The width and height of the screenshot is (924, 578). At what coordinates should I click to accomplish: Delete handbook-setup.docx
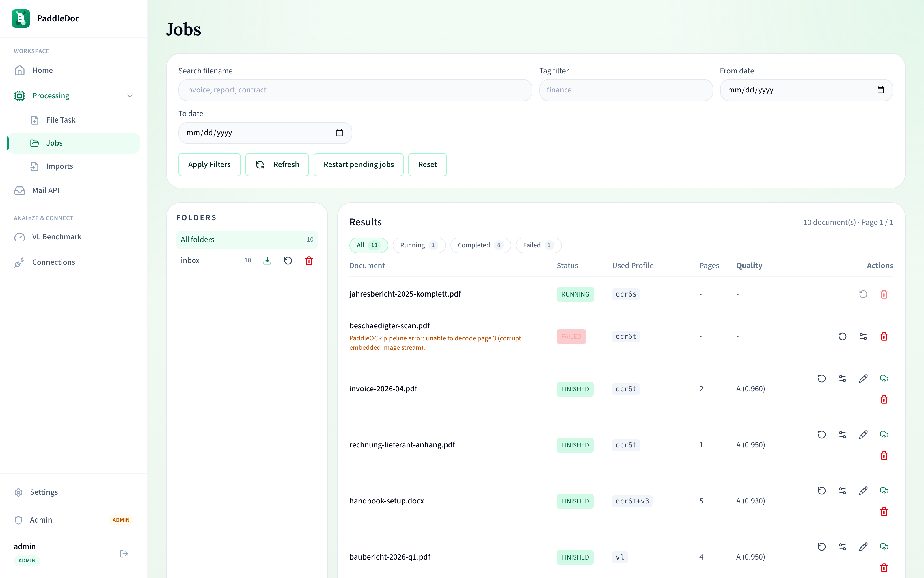pos(884,512)
